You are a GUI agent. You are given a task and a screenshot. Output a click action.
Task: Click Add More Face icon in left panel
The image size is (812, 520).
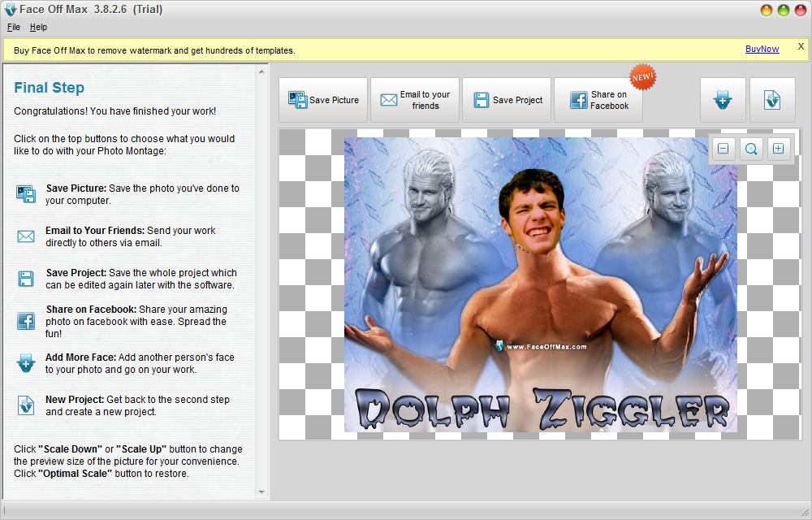(x=26, y=363)
